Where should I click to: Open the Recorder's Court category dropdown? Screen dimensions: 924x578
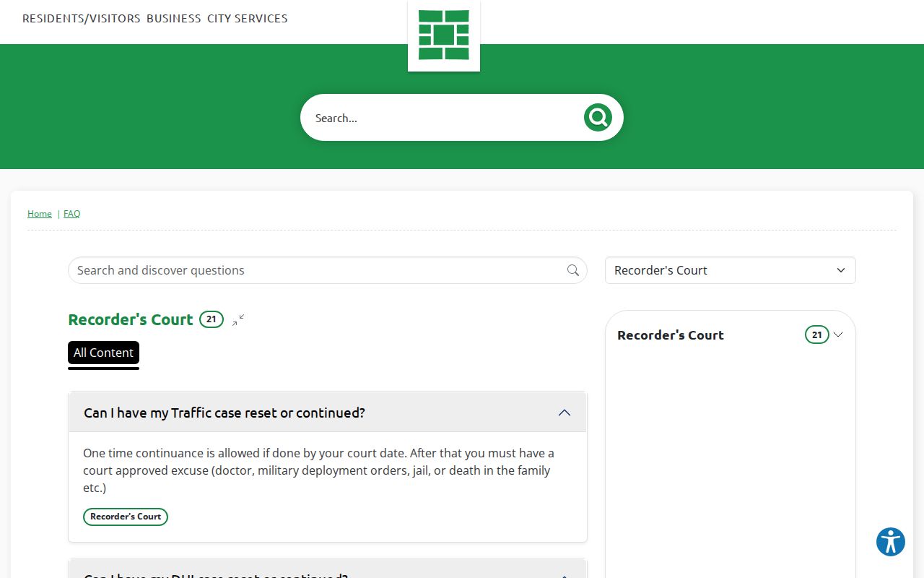pos(731,270)
